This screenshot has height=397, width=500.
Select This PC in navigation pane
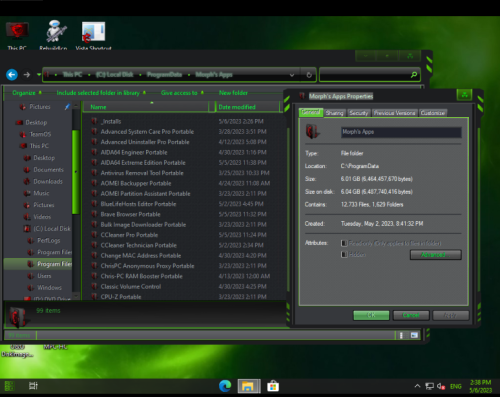pyautogui.click(x=39, y=146)
